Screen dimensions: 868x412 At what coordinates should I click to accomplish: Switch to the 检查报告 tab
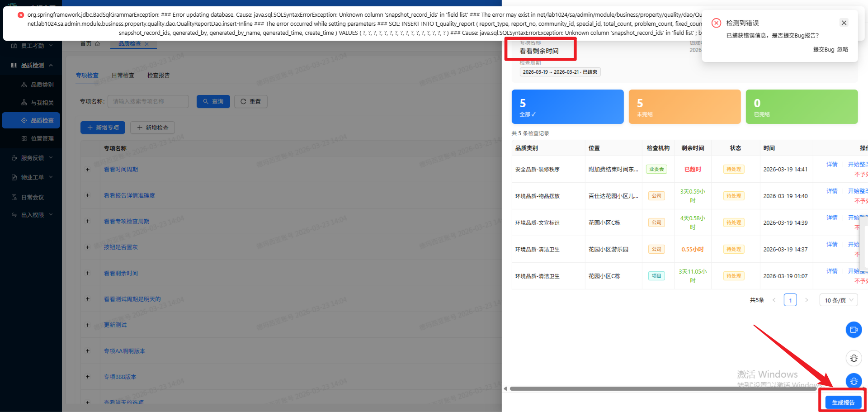(159, 76)
